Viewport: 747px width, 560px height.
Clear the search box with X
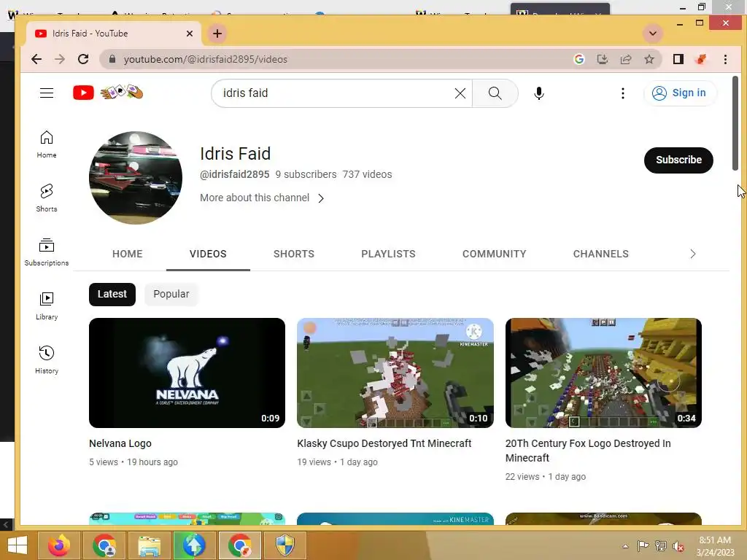click(460, 93)
